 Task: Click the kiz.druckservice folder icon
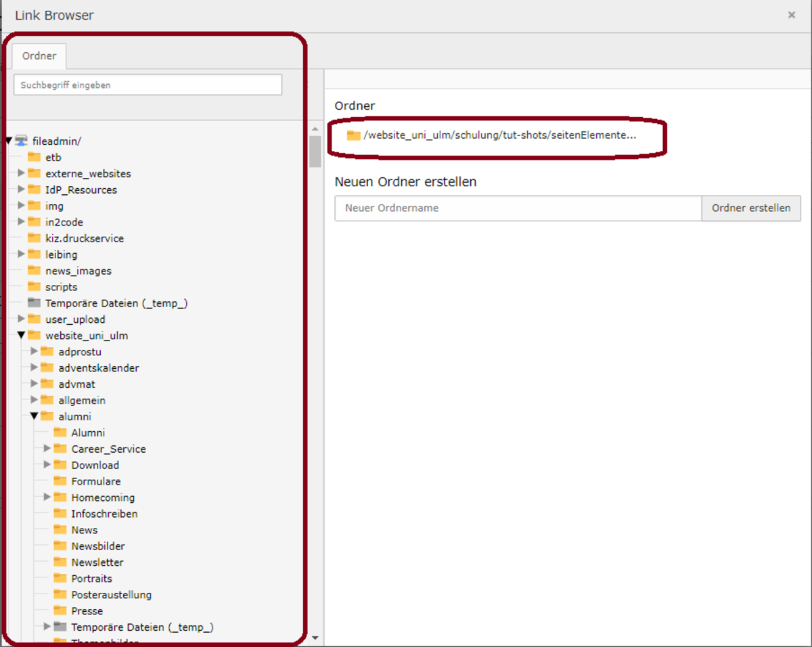pos(34,238)
